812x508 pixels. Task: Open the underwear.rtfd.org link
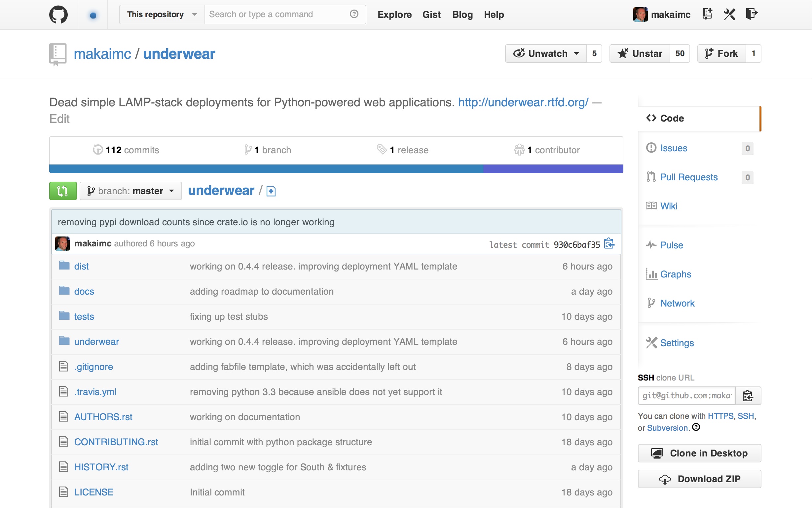[x=523, y=102]
